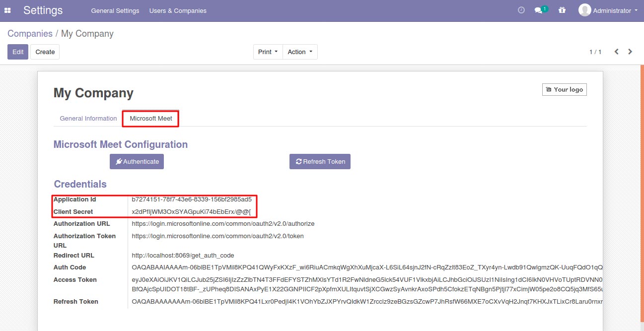Go to previous record arrow

616,52
